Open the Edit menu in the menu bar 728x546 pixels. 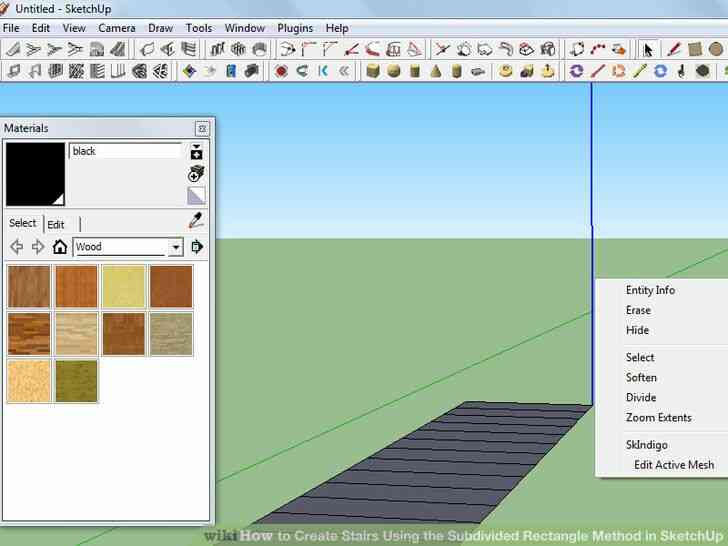41,28
